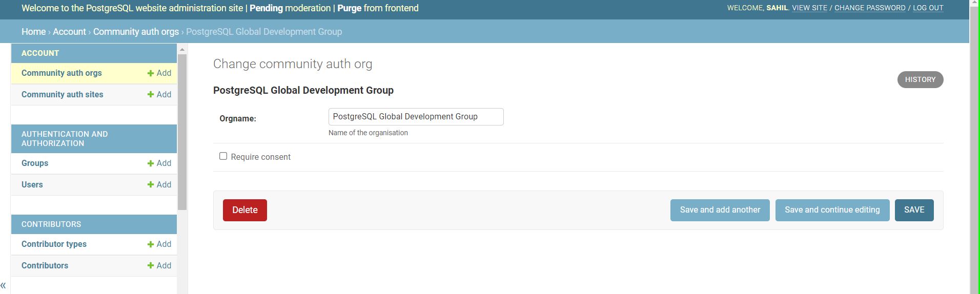980x294 pixels.
Task: Choose Save and continue editing
Action: click(832, 210)
